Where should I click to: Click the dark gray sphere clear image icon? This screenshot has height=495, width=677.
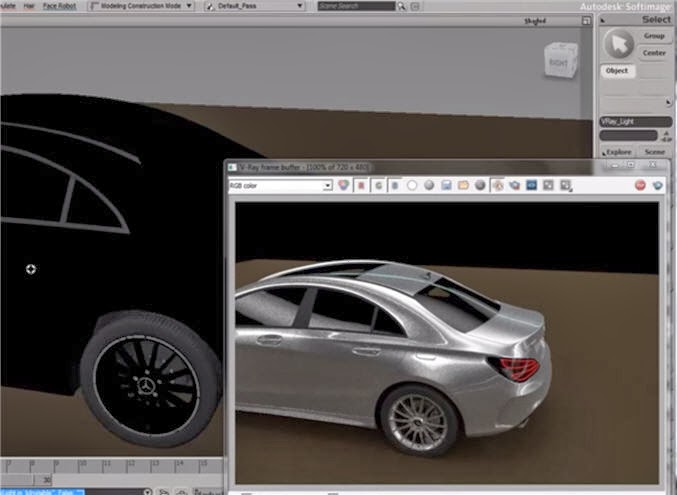(x=480, y=185)
